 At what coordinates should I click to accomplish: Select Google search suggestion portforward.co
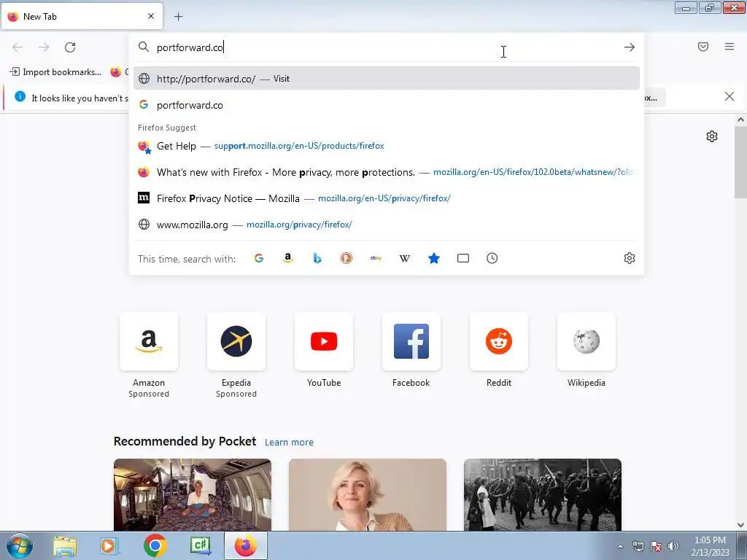(387, 105)
